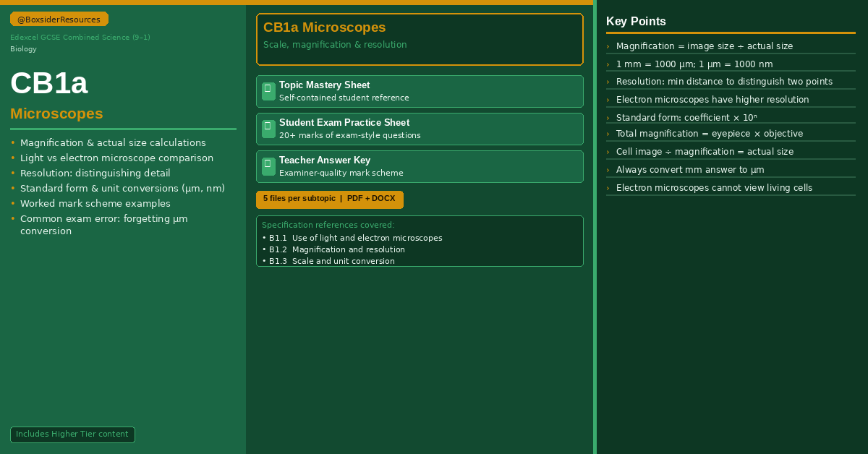868x454 pixels.
Task: Click 'Standard form: coefficient × 10ⁿ' point
Action: click(x=686, y=118)
